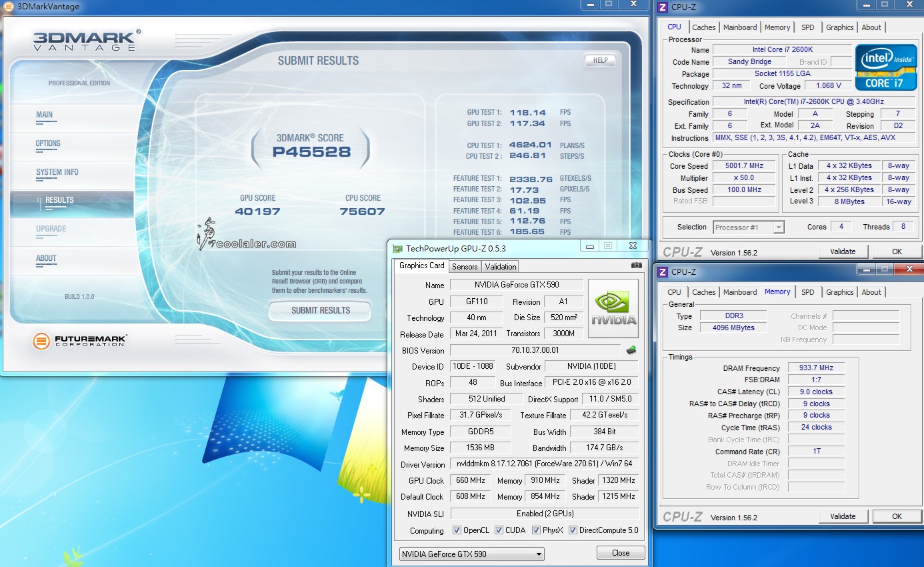Open Caches tab in upper CPU-Z window
Image resolution: width=924 pixels, height=567 pixels.
coord(703,27)
